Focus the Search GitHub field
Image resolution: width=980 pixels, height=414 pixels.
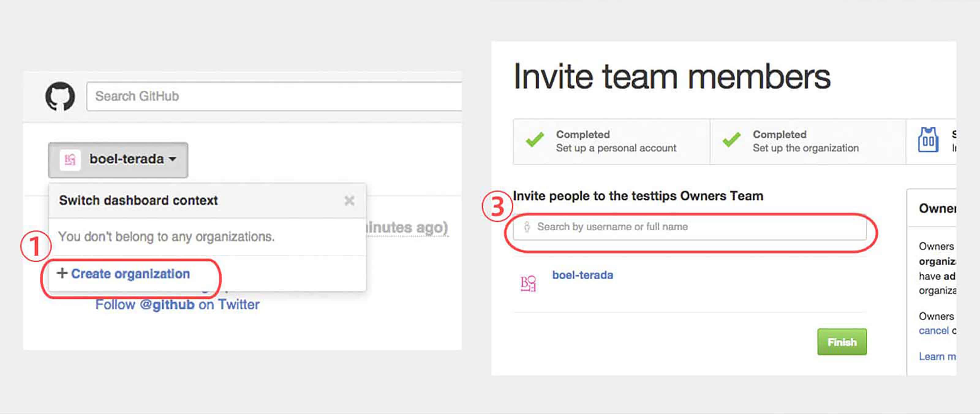[274, 96]
